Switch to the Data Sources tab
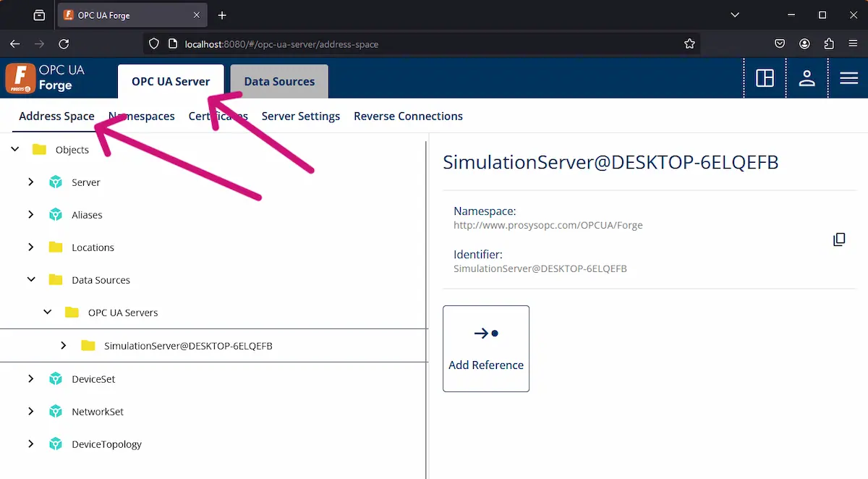Viewport: 868px width, 479px height. click(279, 81)
